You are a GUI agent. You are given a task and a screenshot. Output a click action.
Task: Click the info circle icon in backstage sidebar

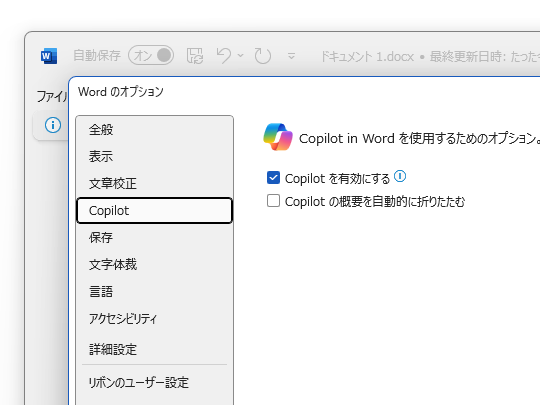pos(53,125)
